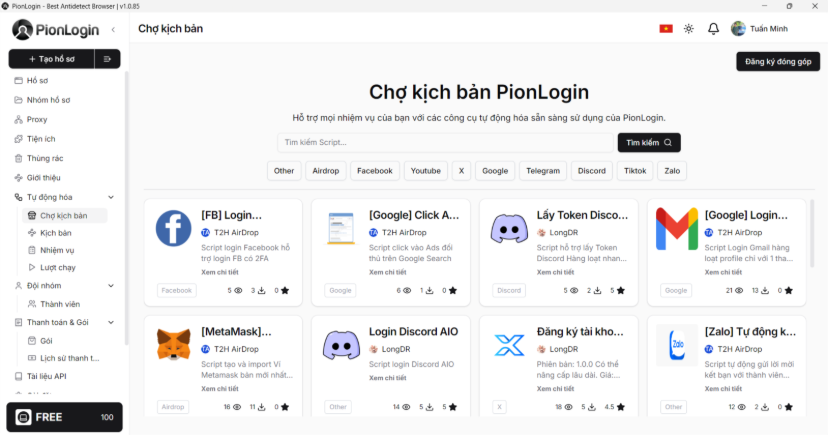Click download icon on Google Login card
This screenshot has width=828, height=435.
pyautogui.click(x=765, y=290)
